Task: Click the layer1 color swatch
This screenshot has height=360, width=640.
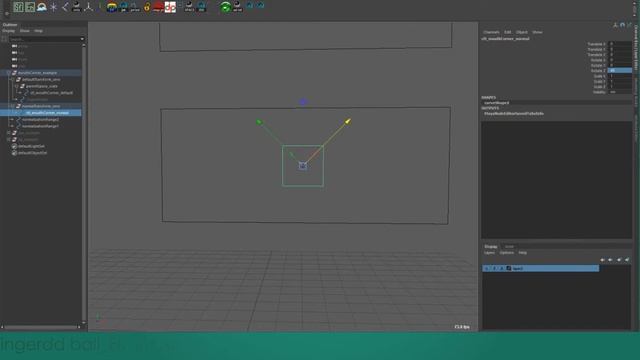Action: [x=509, y=268]
